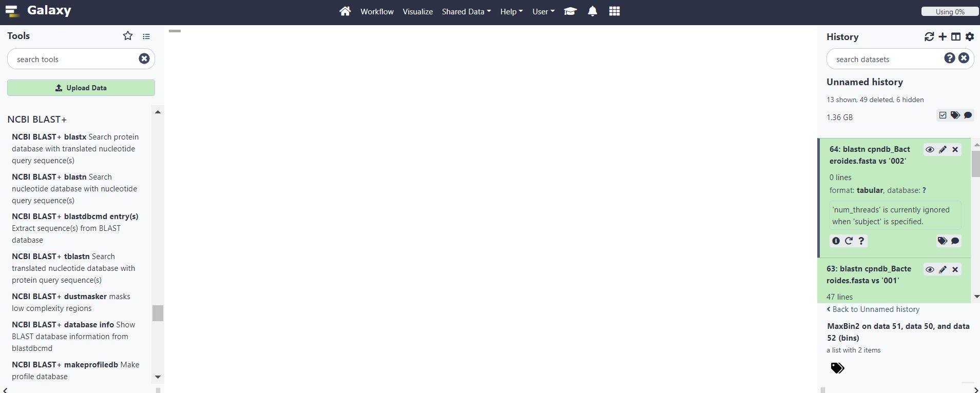Image resolution: width=980 pixels, height=393 pixels.
Task: Open Visualize menu item
Action: [x=417, y=11]
